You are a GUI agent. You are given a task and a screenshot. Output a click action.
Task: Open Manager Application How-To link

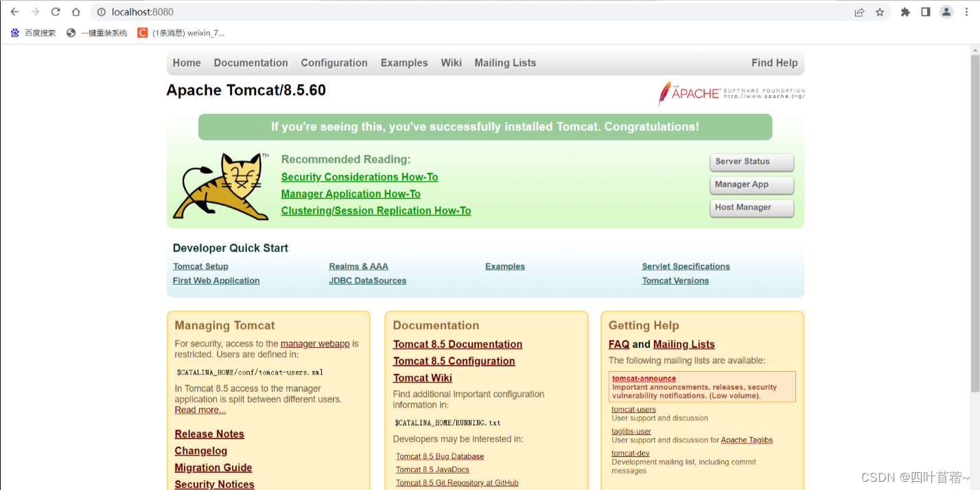351,194
